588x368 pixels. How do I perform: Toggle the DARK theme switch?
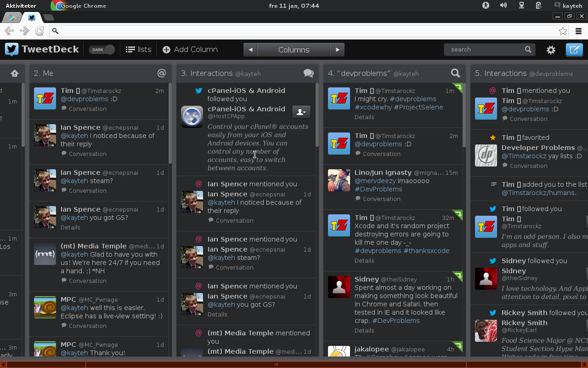(x=102, y=50)
